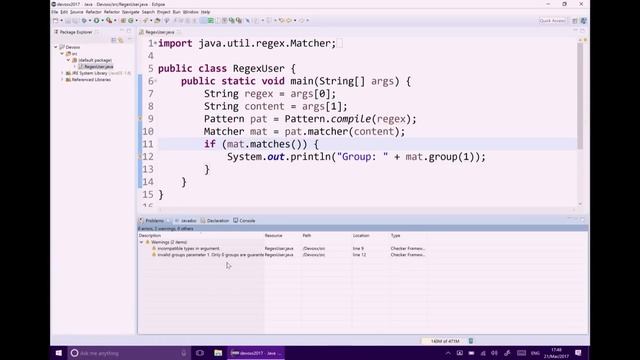Click the Run Garbage Collector trash icon
This screenshot has height=360, width=640.
[471, 341]
